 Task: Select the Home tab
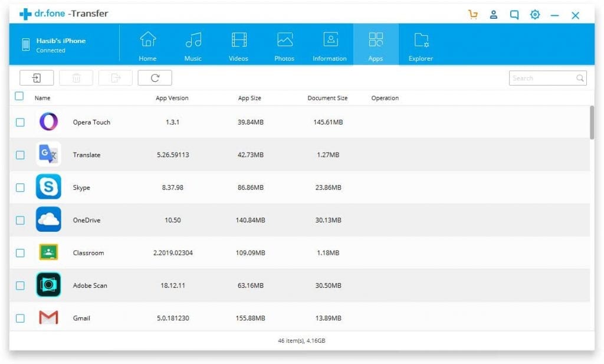point(147,44)
